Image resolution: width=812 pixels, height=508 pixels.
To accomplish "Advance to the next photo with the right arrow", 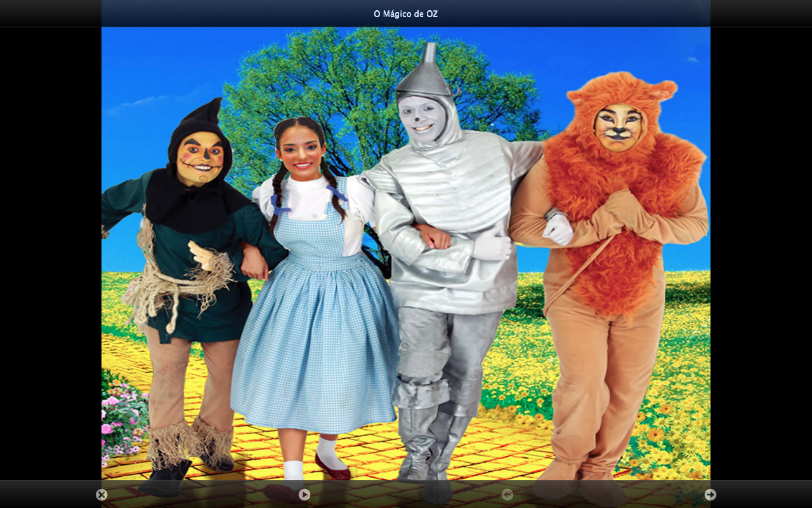I will [710, 495].
